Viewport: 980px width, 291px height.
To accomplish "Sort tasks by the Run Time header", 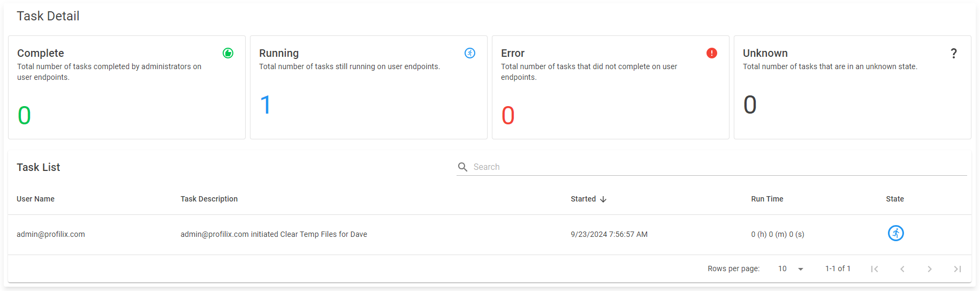I will [766, 199].
